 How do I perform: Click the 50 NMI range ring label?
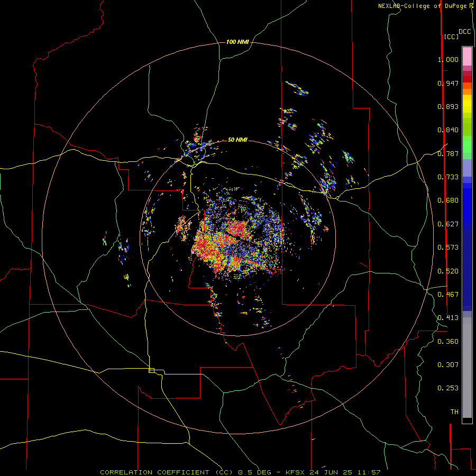click(x=237, y=140)
